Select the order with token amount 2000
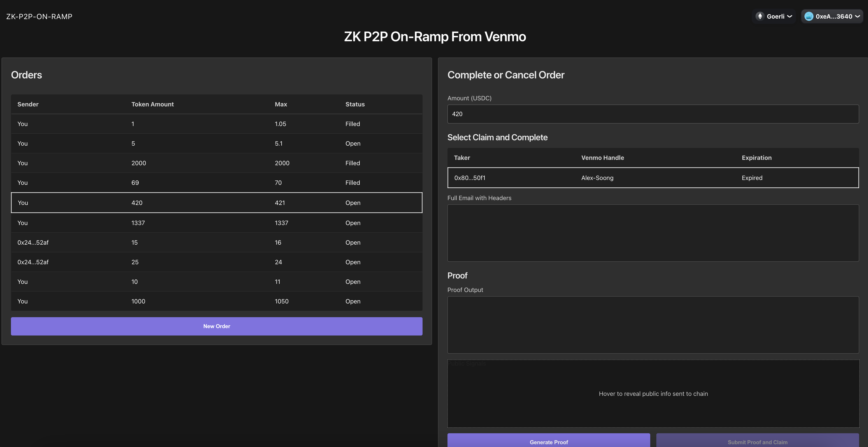Image resolution: width=868 pixels, height=447 pixels. coord(216,163)
